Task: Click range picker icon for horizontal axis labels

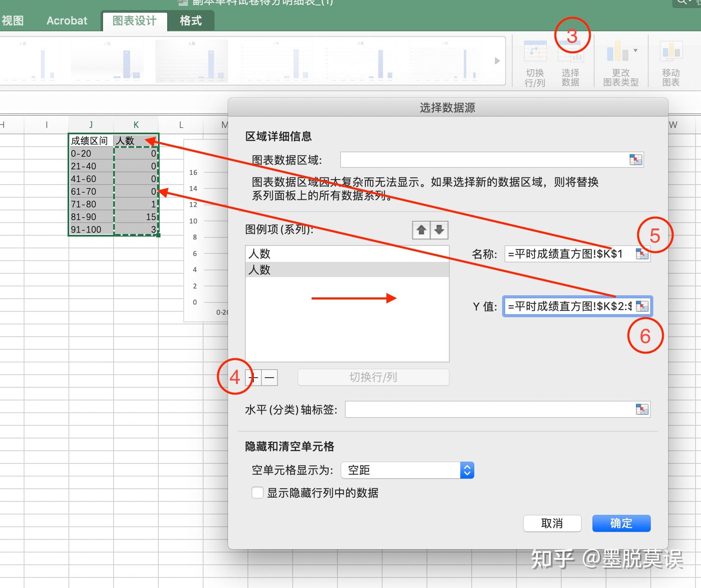Action: (x=642, y=409)
